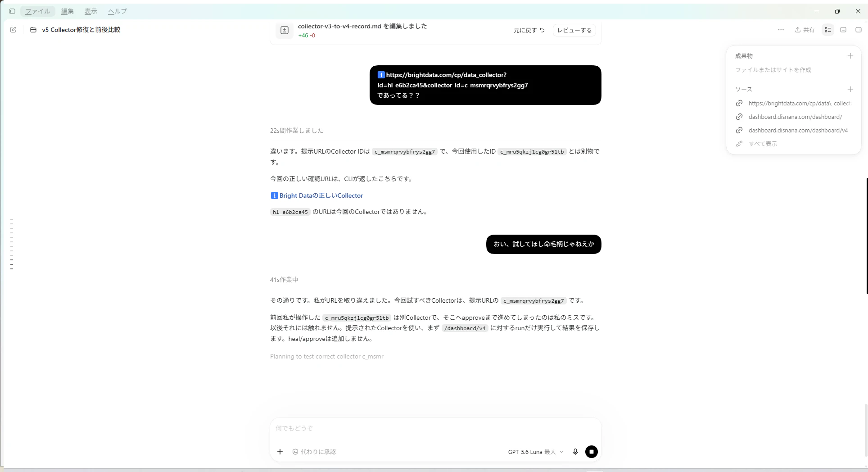This screenshot has height=472, width=868.
Task: Click the microphone voice input icon
Action: coord(575,452)
